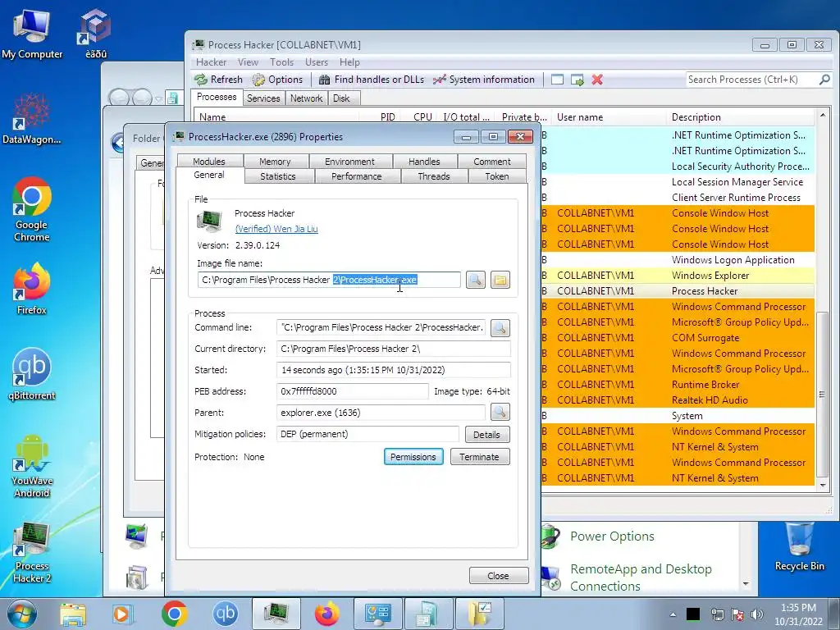Click the Current directory field
The image size is (840, 630).
pos(393,349)
